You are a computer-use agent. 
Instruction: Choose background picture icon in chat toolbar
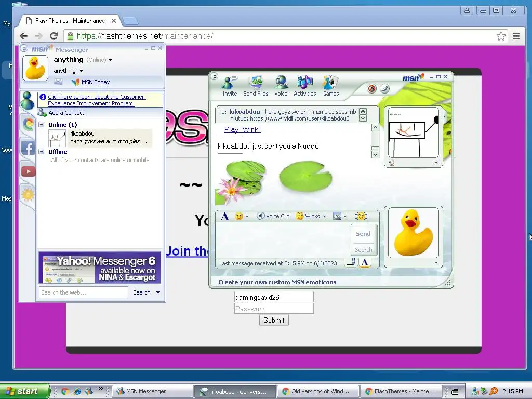point(337,216)
